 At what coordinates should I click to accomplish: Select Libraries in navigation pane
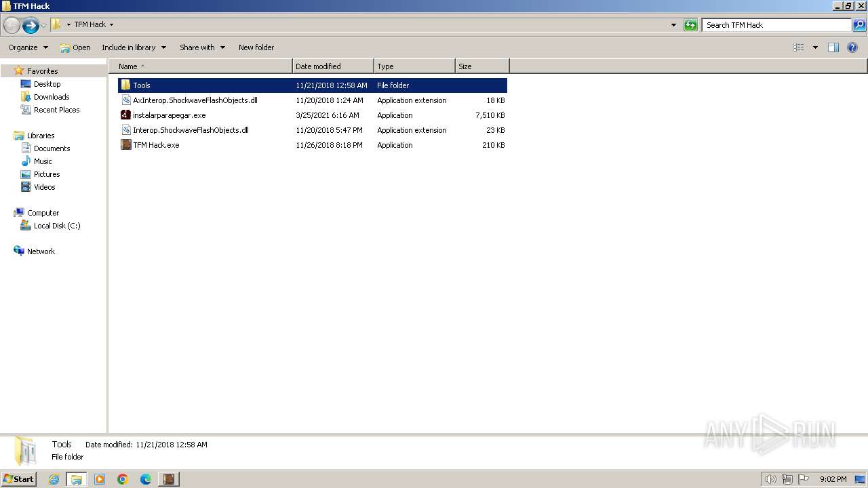41,136
